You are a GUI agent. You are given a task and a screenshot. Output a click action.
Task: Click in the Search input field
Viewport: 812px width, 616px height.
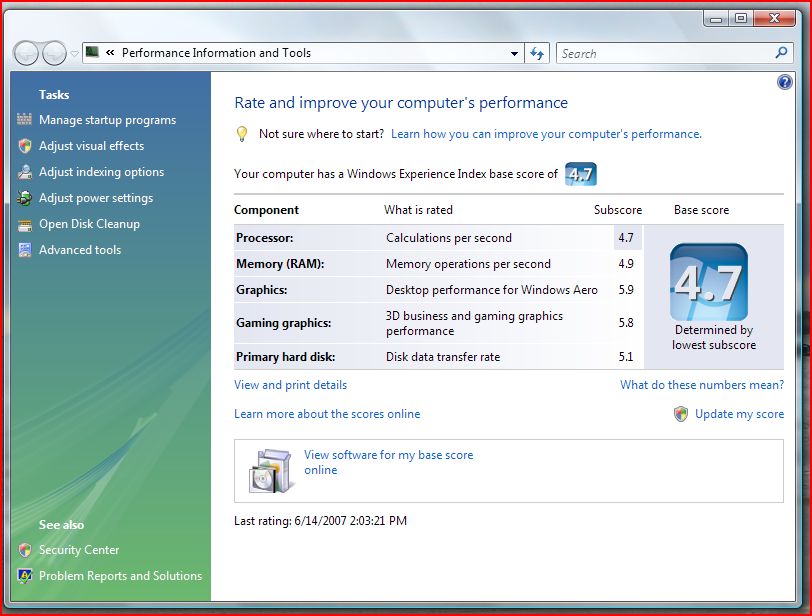(665, 53)
